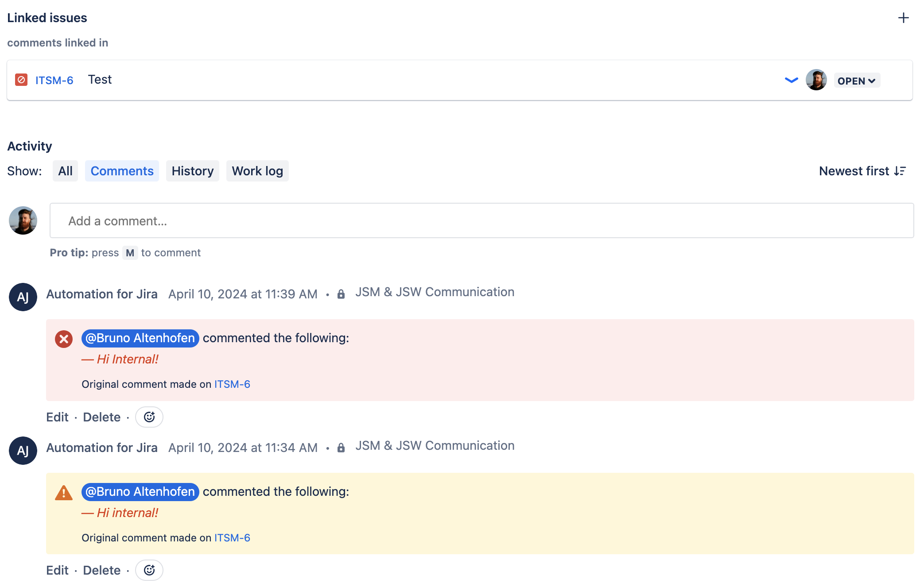Select the Work log tab
924x587 pixels.
click(x=257, y=171)
